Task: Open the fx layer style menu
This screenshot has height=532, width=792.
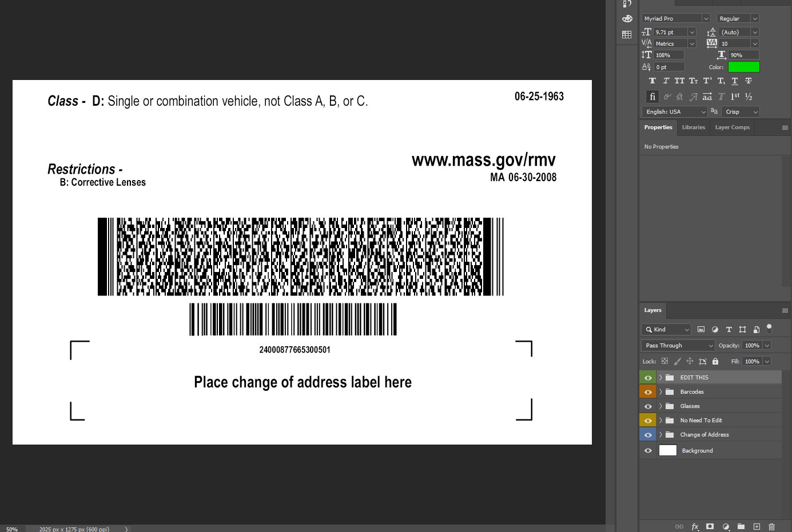Action: click(x=695, y=526)
